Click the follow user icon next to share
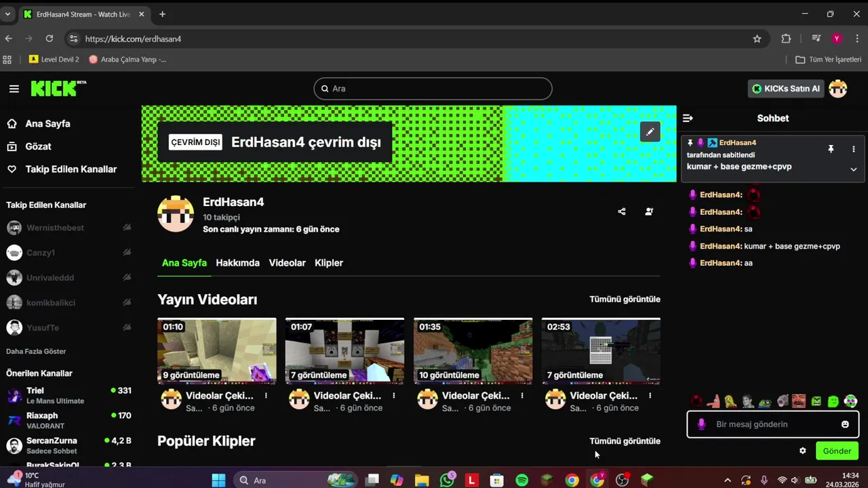 click(x=649, y=211)
